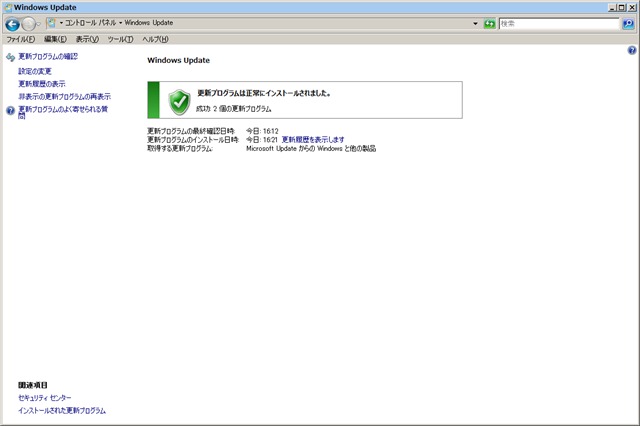This screenshot has width=640, height=426.
Task: Click Microsoft Update source description text
Action: coord(311,149)
